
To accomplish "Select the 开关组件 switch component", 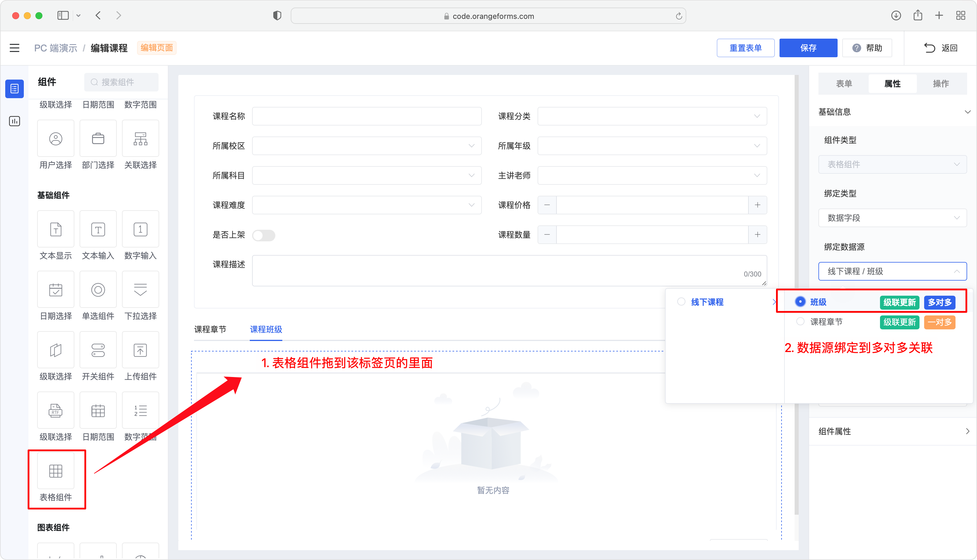I will [98, 350].
